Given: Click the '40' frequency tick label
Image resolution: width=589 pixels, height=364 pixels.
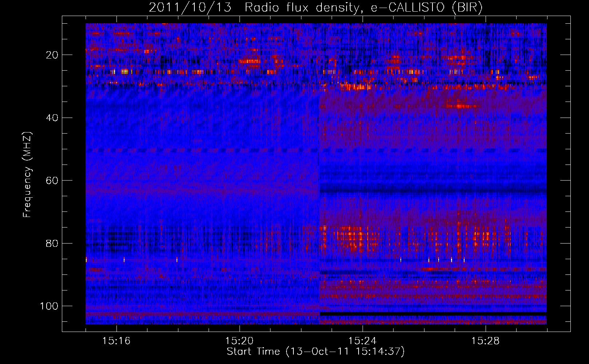Looking at the screenshot, I should (52, 118).
